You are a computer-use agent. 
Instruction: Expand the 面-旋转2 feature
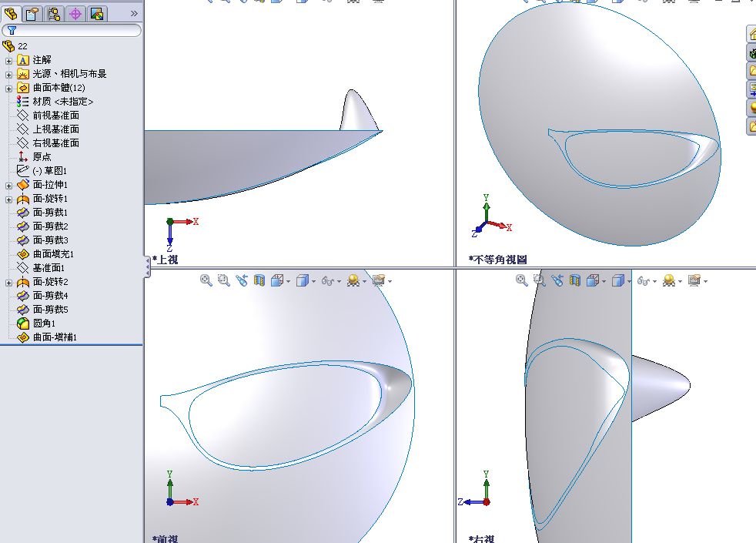8,283
